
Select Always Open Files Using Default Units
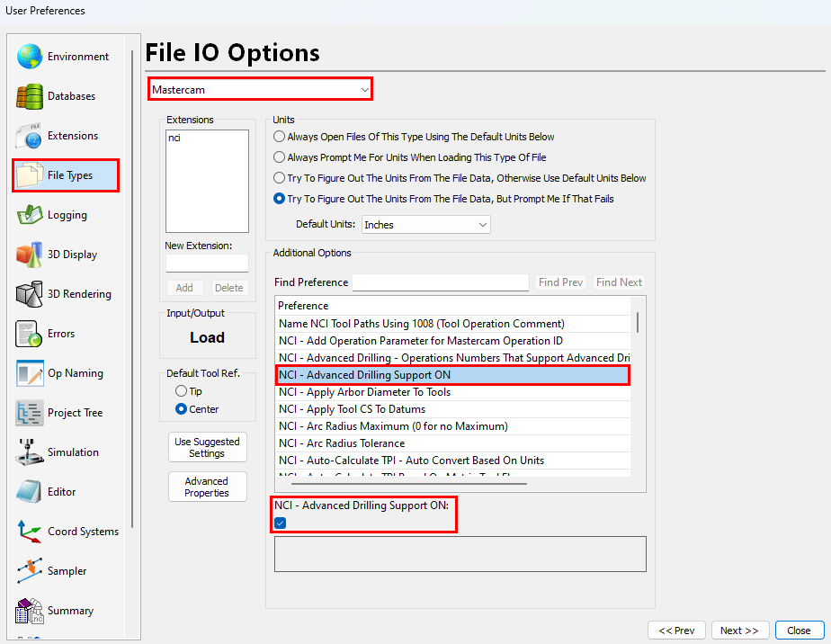pyautogui.click(x=280, y=137)
